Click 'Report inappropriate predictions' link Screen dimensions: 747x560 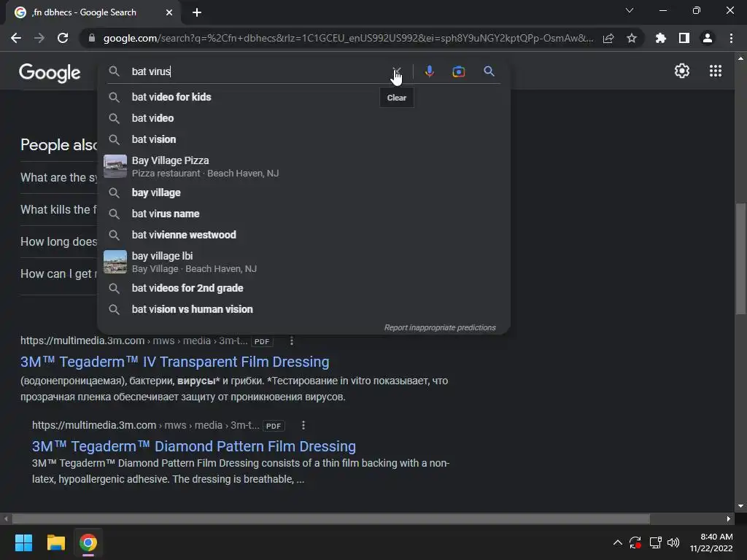[x=440, y=327]
